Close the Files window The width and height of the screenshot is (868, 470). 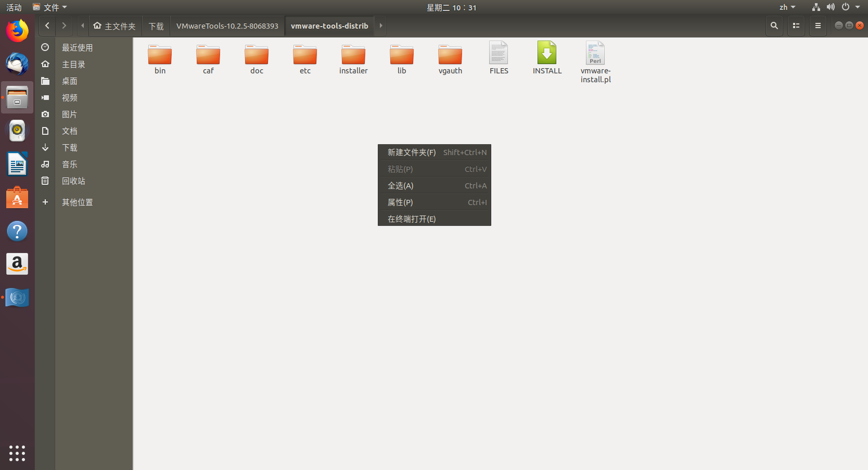(860, 26)
